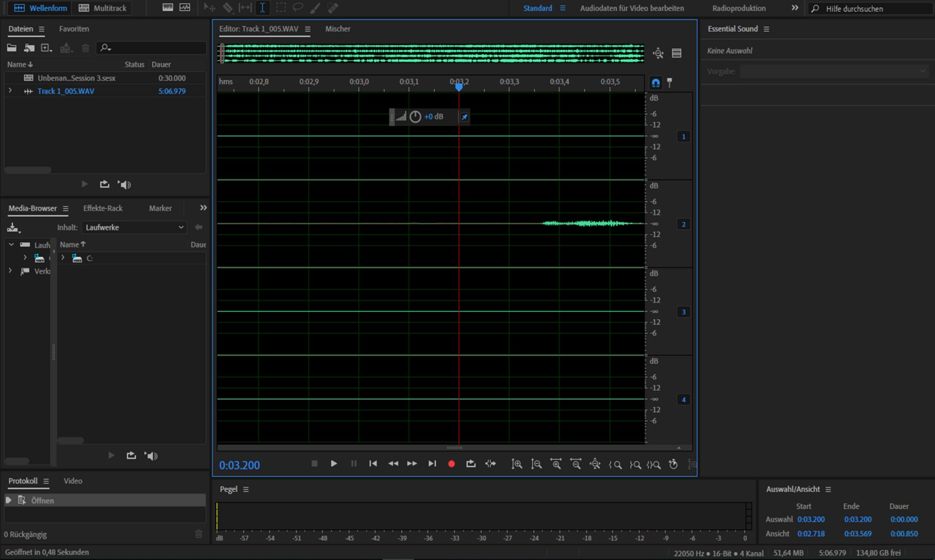
Task: Click the red Record button
Action: [x=451, y=464]
